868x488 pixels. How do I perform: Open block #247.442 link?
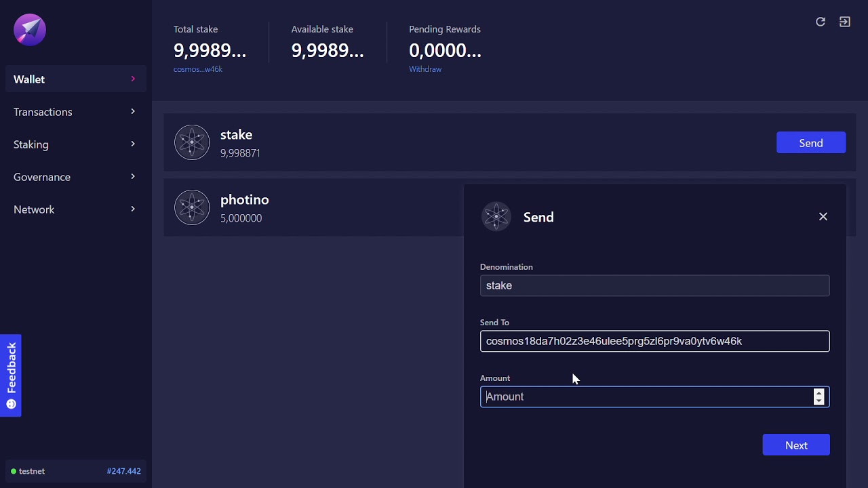pyautogui.click(x=124, y=471)
